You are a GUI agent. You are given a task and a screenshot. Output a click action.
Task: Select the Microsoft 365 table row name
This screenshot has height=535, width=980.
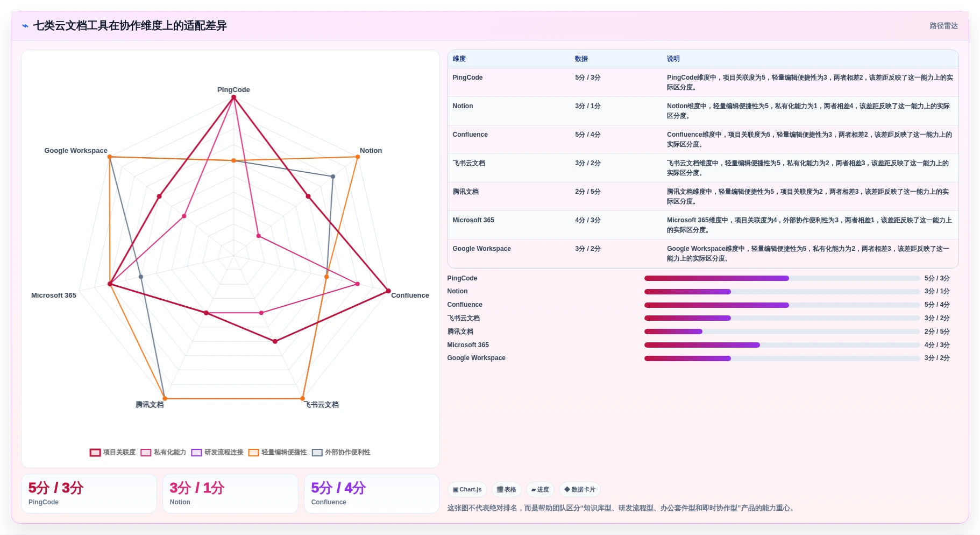pos(473,220)
